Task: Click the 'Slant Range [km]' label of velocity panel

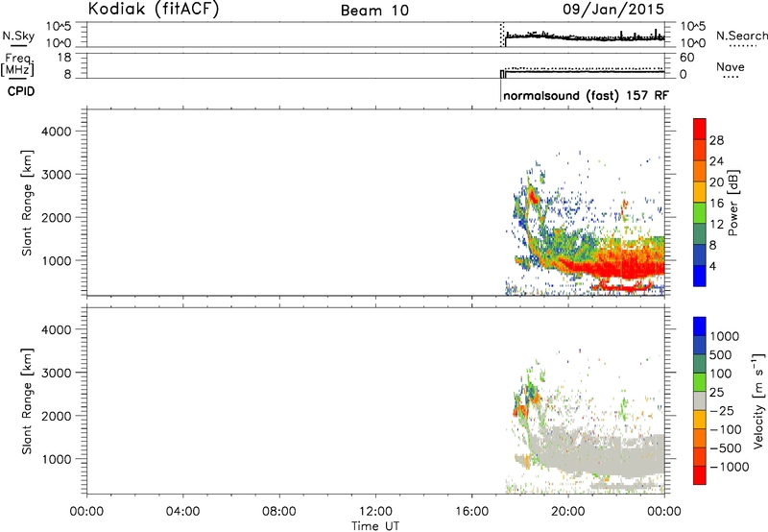Action: pos(27,401)
